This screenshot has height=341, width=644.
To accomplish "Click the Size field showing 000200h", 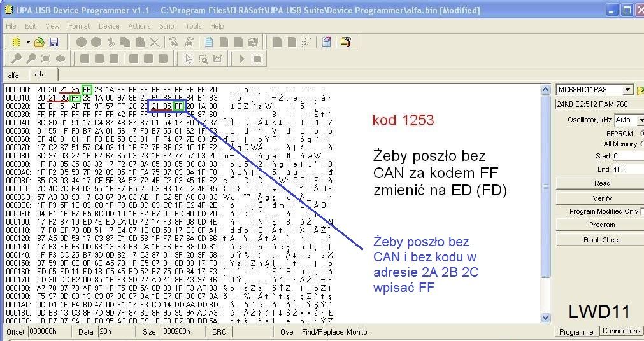I will pos(183,331).
